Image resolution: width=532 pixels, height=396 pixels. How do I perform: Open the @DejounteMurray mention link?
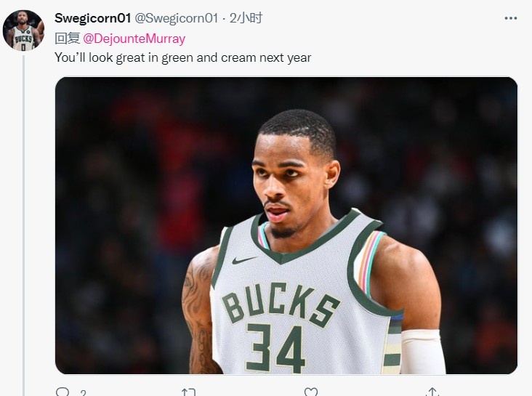(x=134, y=39)
